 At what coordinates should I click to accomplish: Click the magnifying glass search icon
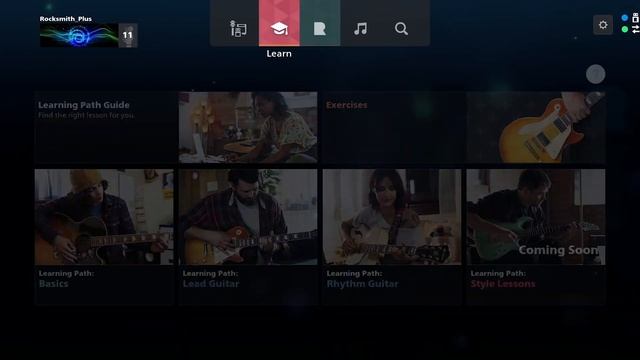401,29
